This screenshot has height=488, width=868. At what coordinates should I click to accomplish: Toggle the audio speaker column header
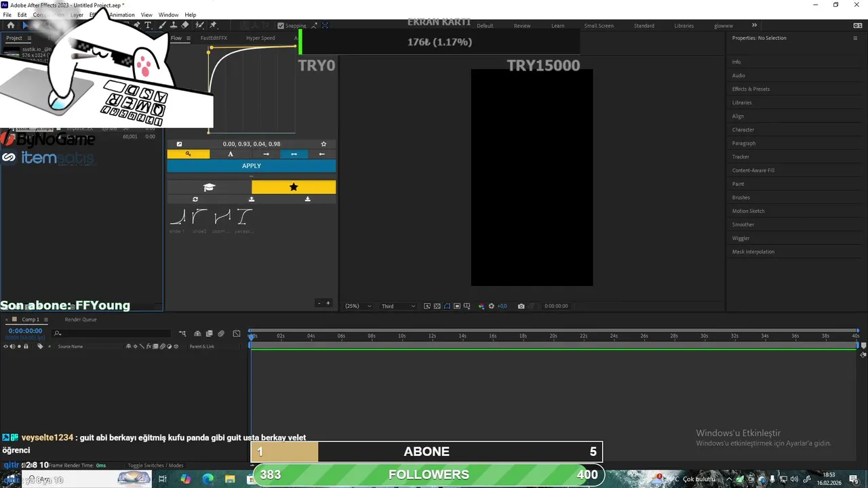point(12,346)
